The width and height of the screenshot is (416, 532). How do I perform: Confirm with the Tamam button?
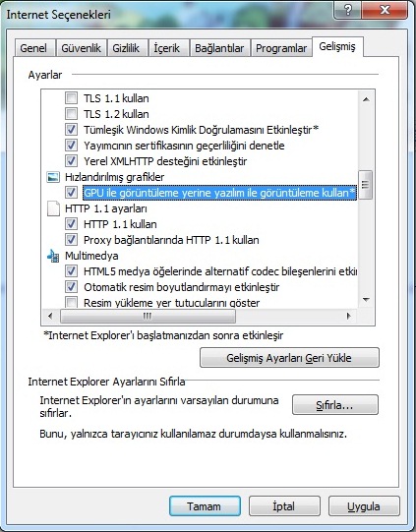click(x=205, y=506)
